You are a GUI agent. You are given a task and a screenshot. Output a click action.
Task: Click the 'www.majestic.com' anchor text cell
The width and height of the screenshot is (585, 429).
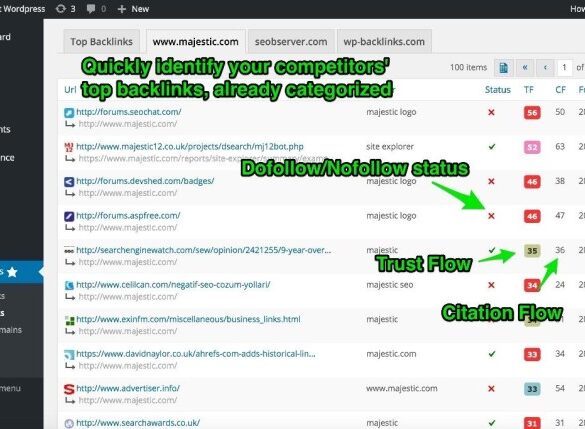coord(401,388)
